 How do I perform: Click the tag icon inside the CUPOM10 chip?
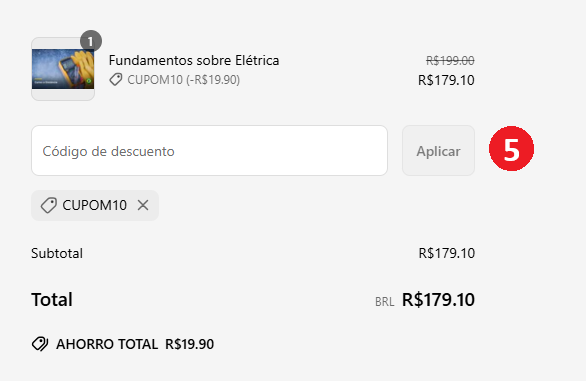[x=49, y=205]
